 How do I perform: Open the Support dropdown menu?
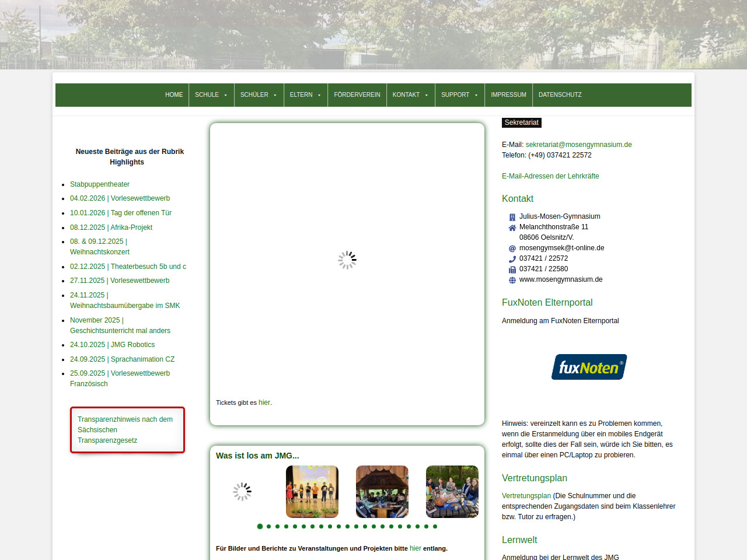click(x=459, y=95)
